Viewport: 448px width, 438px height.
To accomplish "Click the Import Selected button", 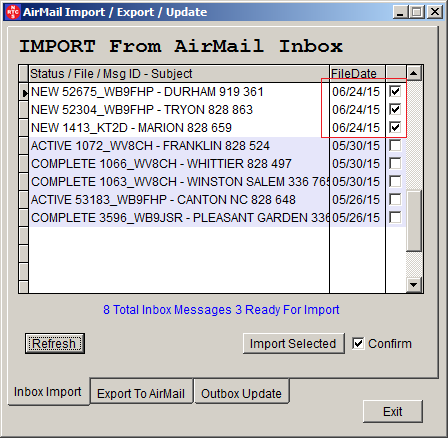I will [x=293, y=344].
